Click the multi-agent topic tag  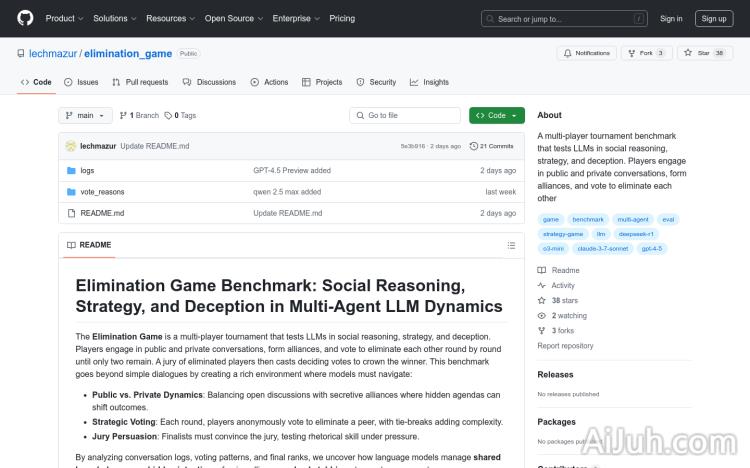click(632, 219)
